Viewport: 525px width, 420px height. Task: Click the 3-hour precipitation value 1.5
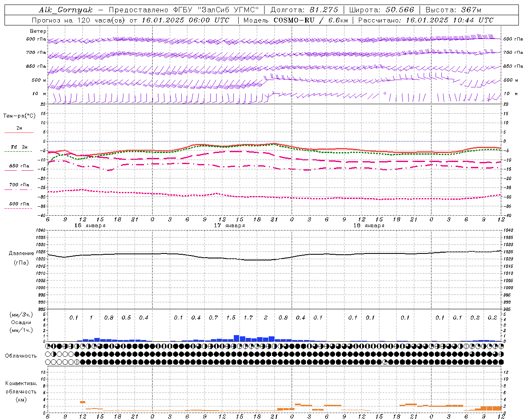tap(231, 317)
